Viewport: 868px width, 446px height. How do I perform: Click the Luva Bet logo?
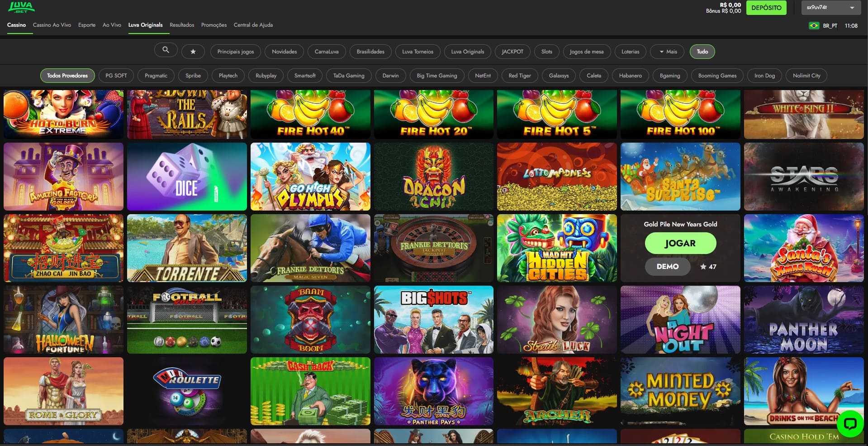(21, 7)
